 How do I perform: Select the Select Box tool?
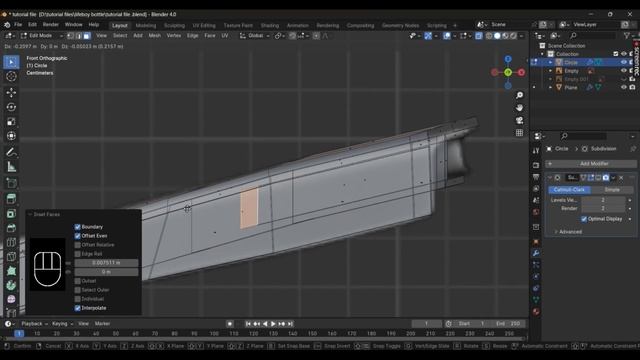pyautogui.click(x=11, y=62)
